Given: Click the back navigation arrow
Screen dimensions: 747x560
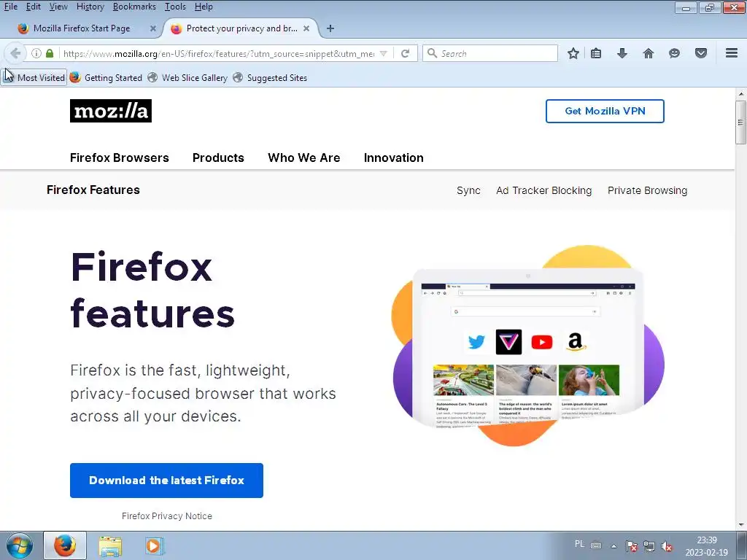Looking at the screenshot, I should pyautogui.click(x=15, y=53).
